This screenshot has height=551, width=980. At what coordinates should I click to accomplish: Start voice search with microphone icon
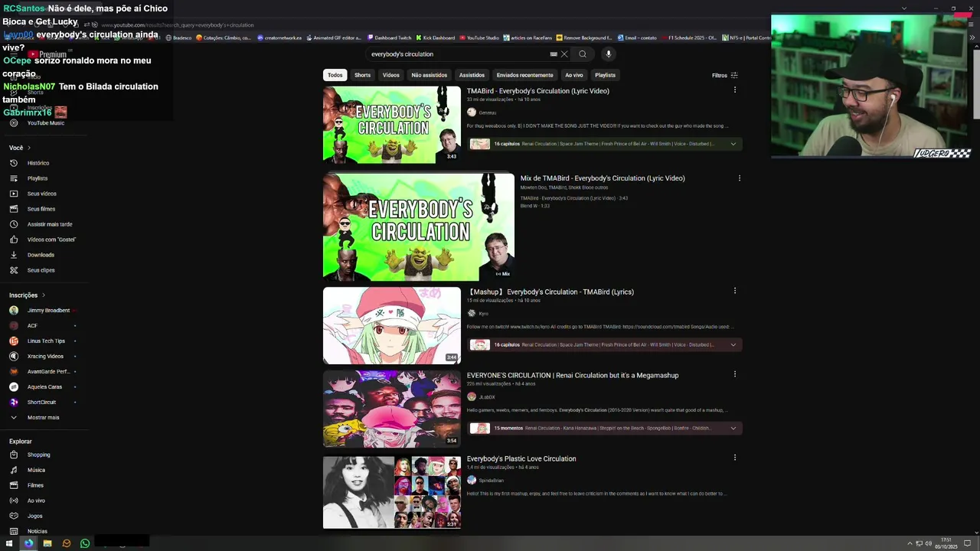(x=609, y=54)
